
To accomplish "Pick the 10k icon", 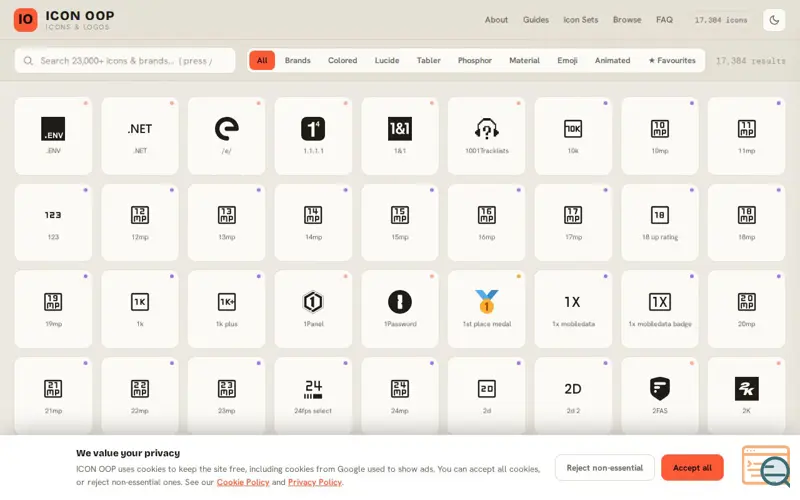I will (x=573, y=136).
